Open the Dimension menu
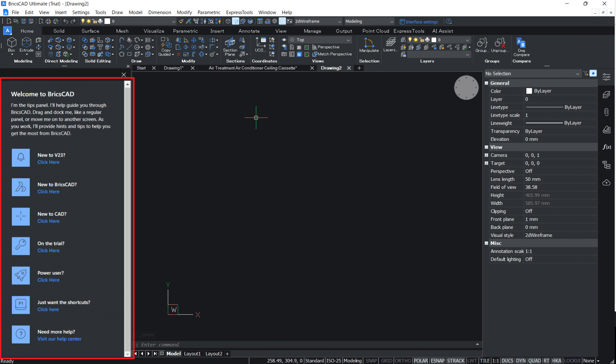Screen dimensions: 616x364 [159, 12]
